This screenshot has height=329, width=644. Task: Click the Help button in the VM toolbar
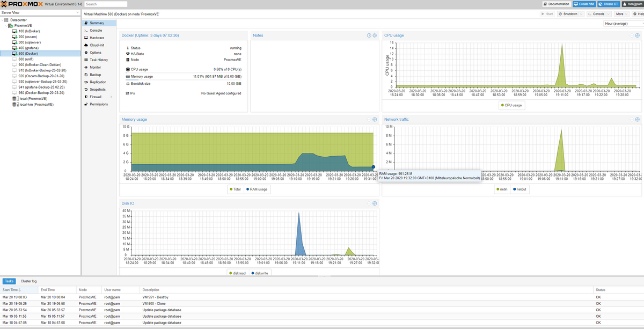click(637, 14)
